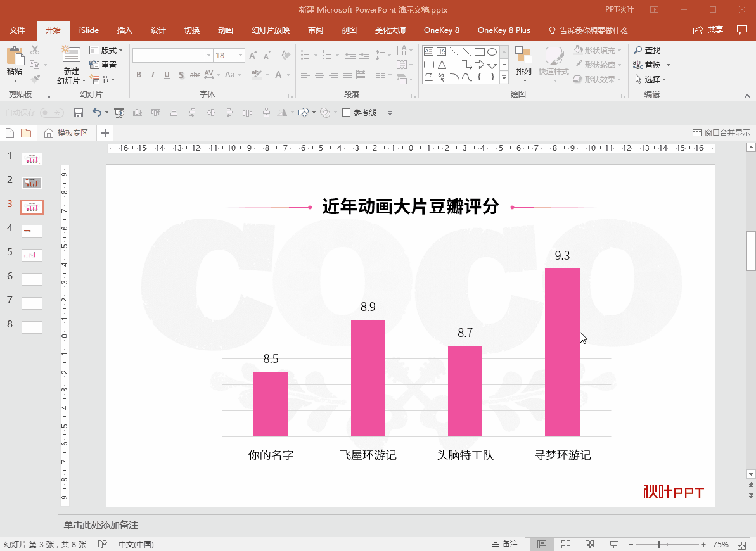The image size is (756, 551).
Task: Switch to slide sorter view
Action: point(566,544)
